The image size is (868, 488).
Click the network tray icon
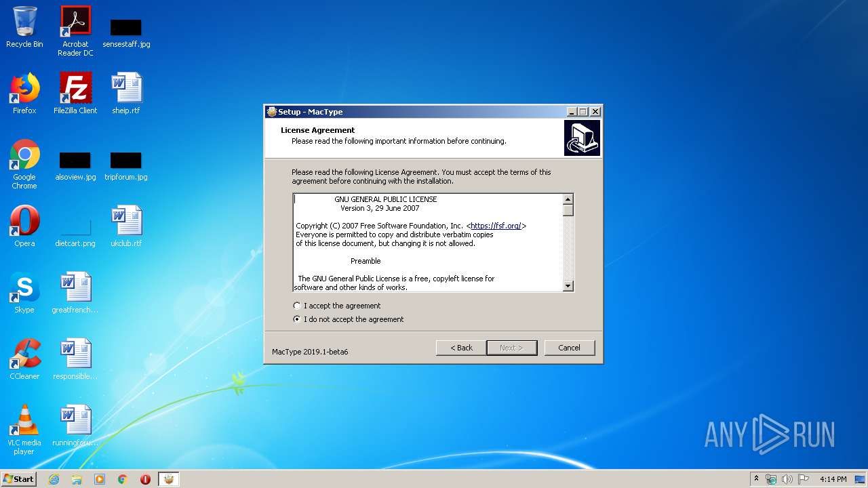point(771,479)
